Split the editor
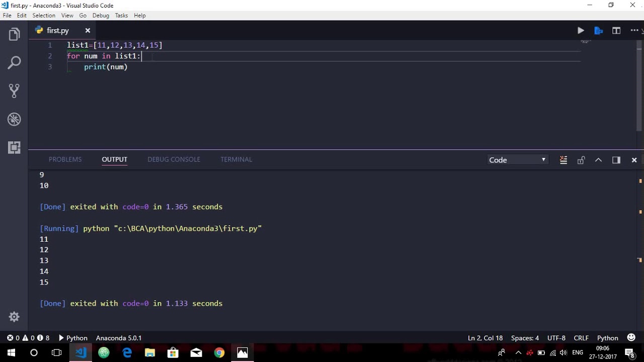644x362 pixels. 616,31
